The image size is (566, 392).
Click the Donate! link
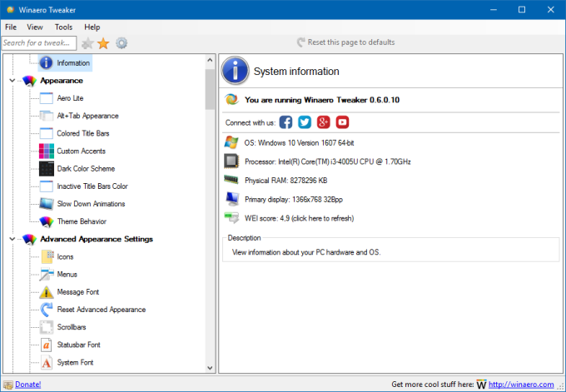click(x=27, y=384)
